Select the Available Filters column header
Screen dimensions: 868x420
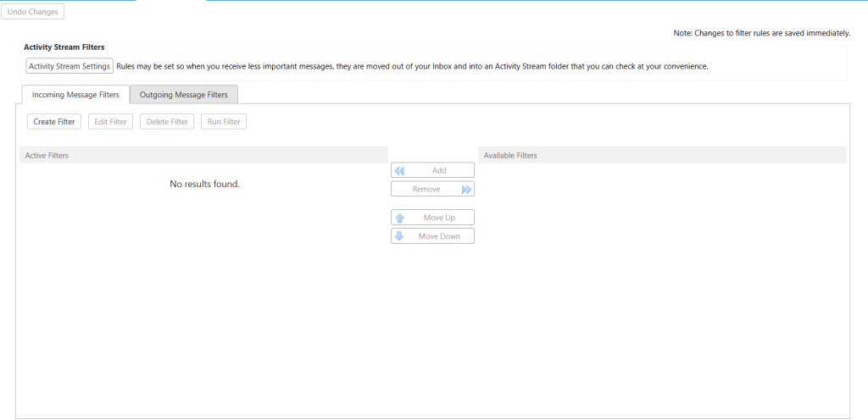[662, 155]
